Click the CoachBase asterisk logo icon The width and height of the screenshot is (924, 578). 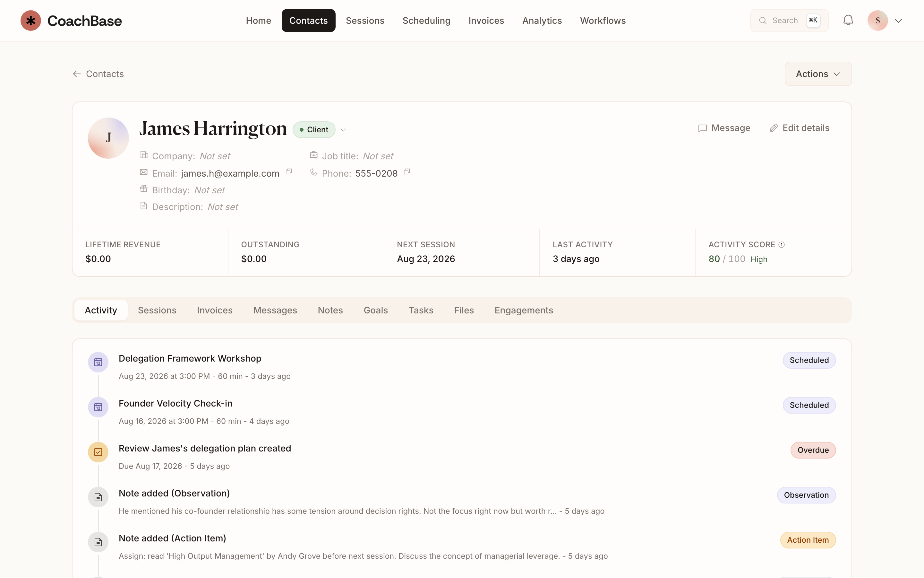pyautogui.click(x=30, y=21)
